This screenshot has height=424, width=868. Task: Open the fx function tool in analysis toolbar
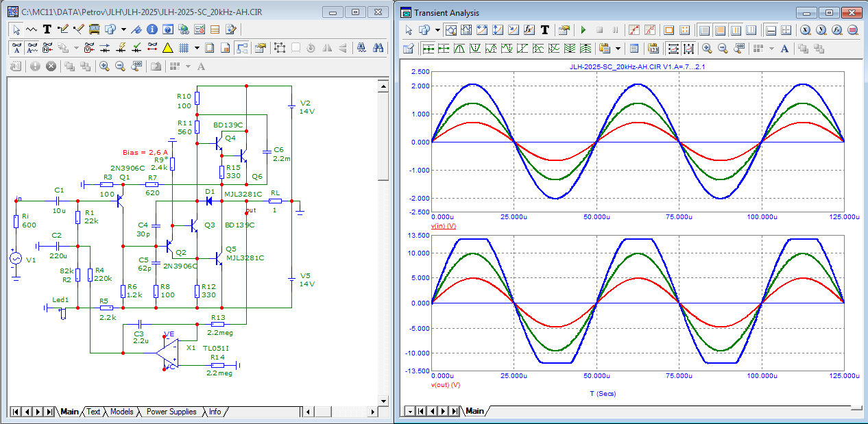pos(529,30)
